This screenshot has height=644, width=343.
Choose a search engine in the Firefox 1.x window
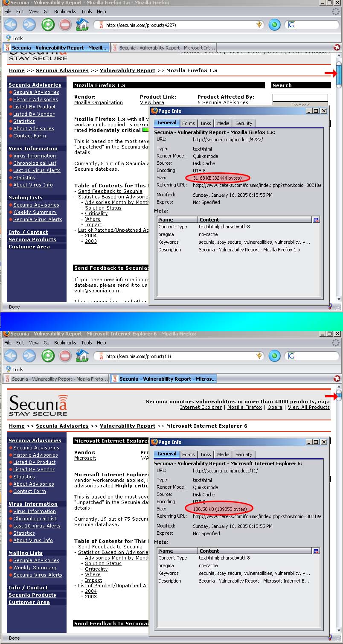tap(292, 25)
